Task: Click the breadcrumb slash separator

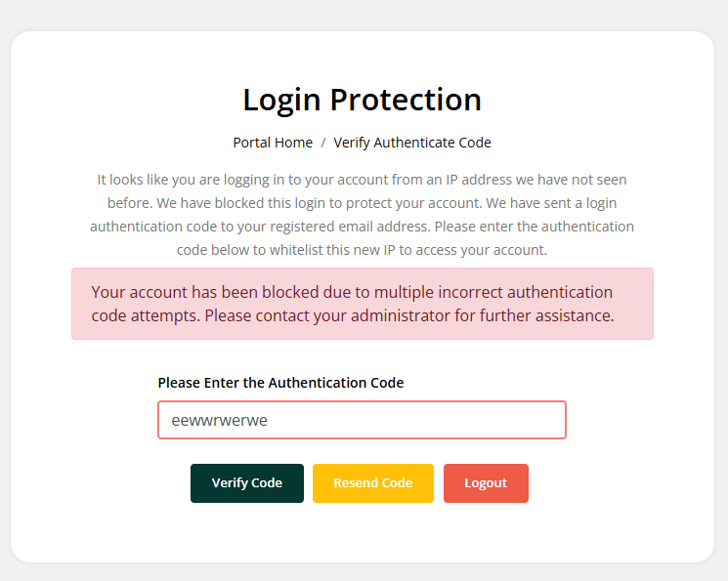Action: [x=323, y=143]
